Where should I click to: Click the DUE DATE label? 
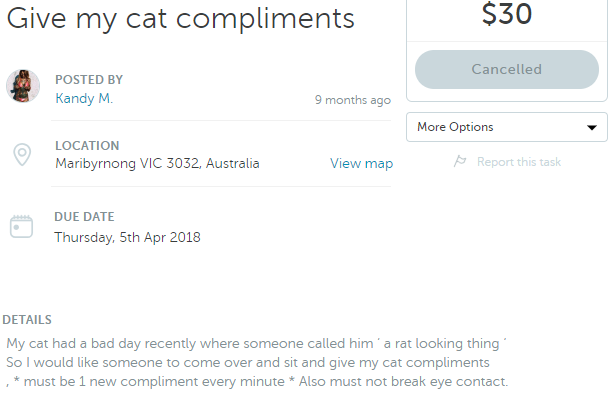pos(84,217)
